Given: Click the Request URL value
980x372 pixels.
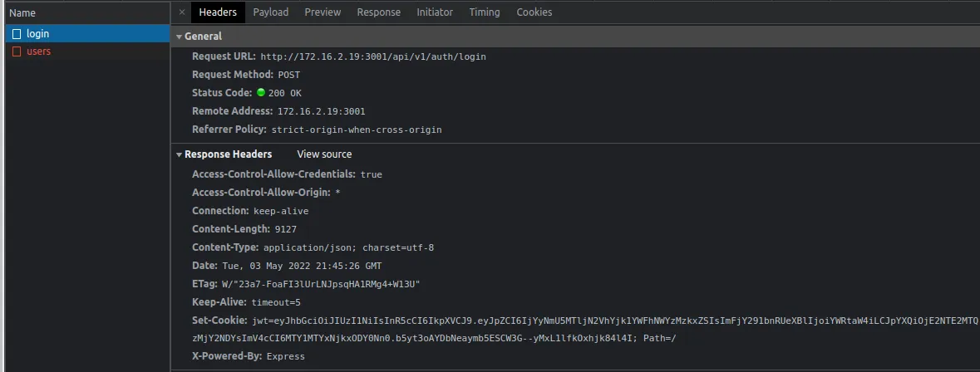Looking at the screenshot, I should coord(373,57).
